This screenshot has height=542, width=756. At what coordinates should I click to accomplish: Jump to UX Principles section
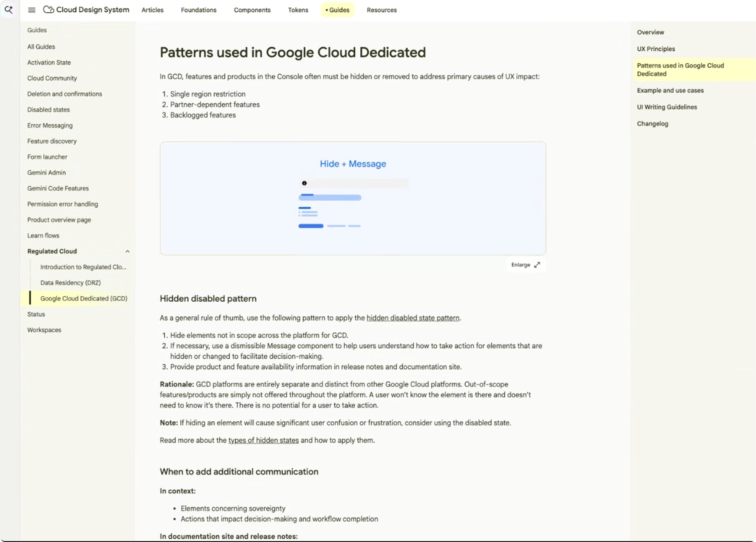pyautogui.click(x=656, y=49)
